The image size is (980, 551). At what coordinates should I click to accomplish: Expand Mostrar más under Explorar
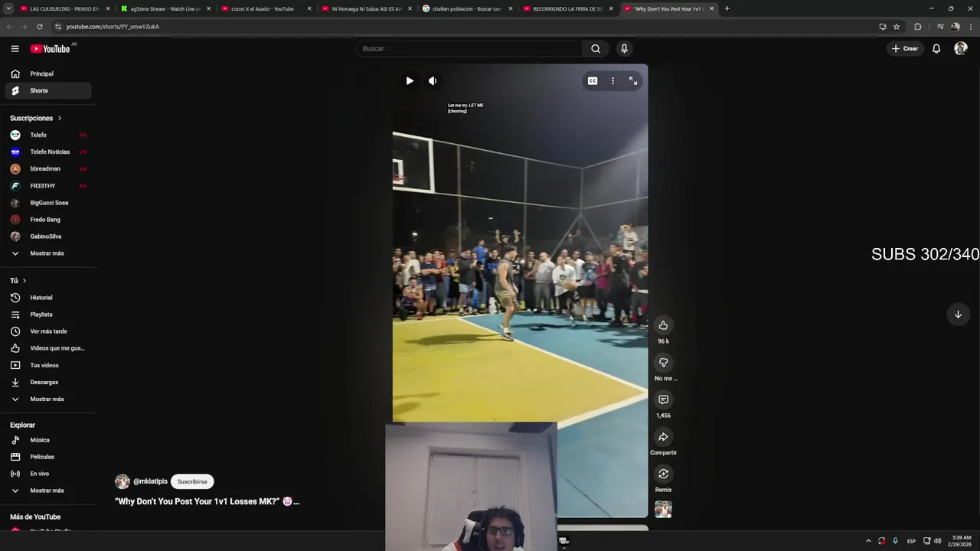[48, 491]
